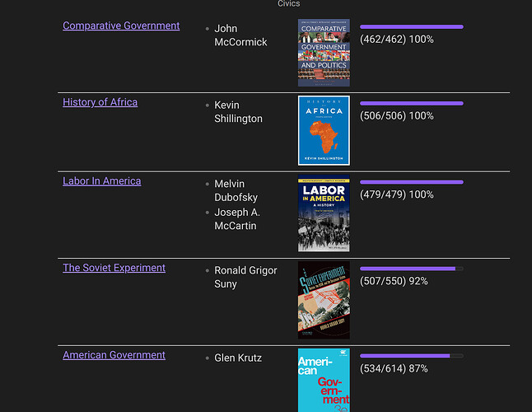Click the Comparative Government progress bar

[411, 27]
